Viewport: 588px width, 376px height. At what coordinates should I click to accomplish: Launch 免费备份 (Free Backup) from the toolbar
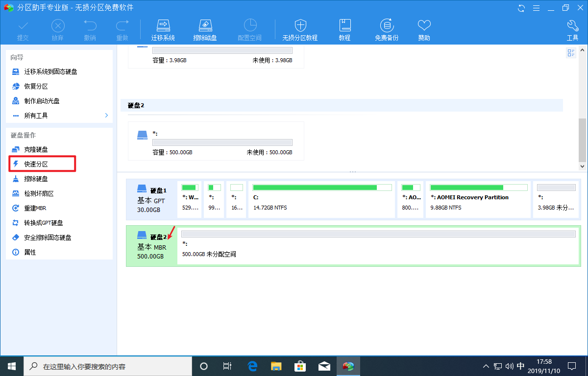click(387, 28)
